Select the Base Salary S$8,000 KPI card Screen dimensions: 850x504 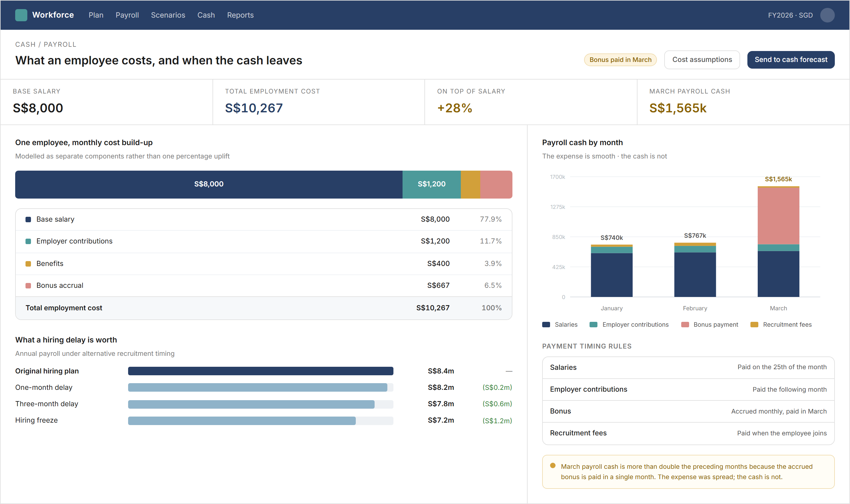pyautogui.click(x=107, y=102)
